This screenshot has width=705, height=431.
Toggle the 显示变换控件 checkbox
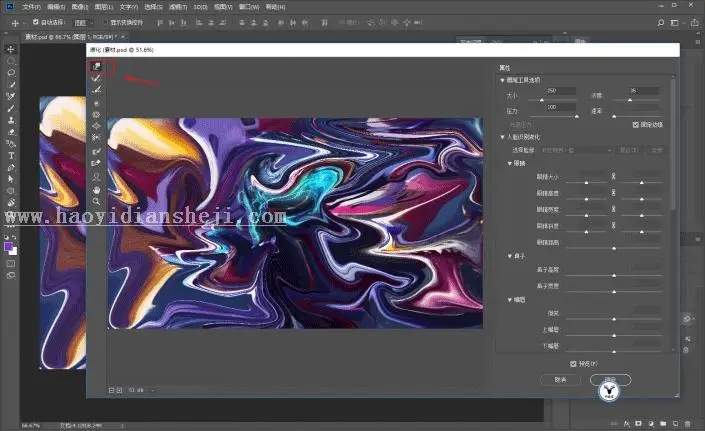[105, 22]
